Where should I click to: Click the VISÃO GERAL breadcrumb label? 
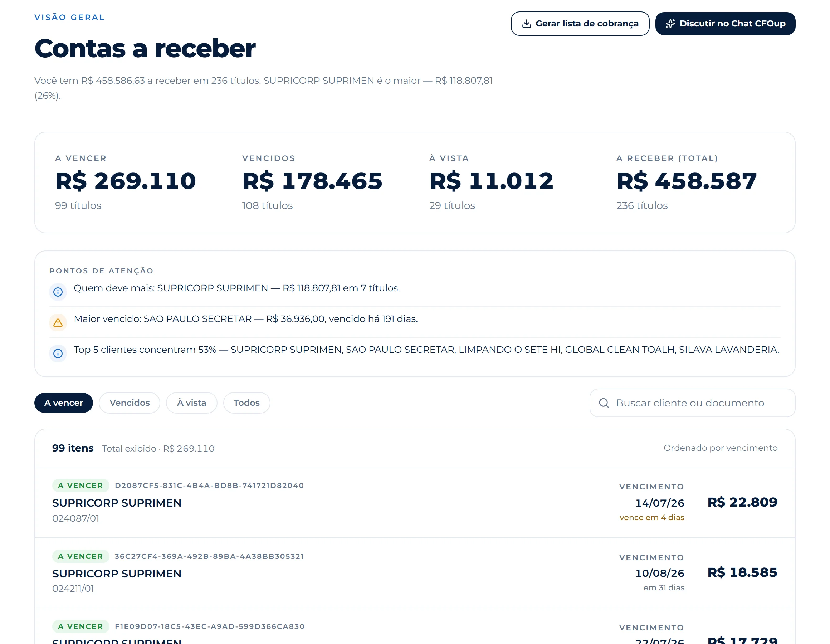69,18
